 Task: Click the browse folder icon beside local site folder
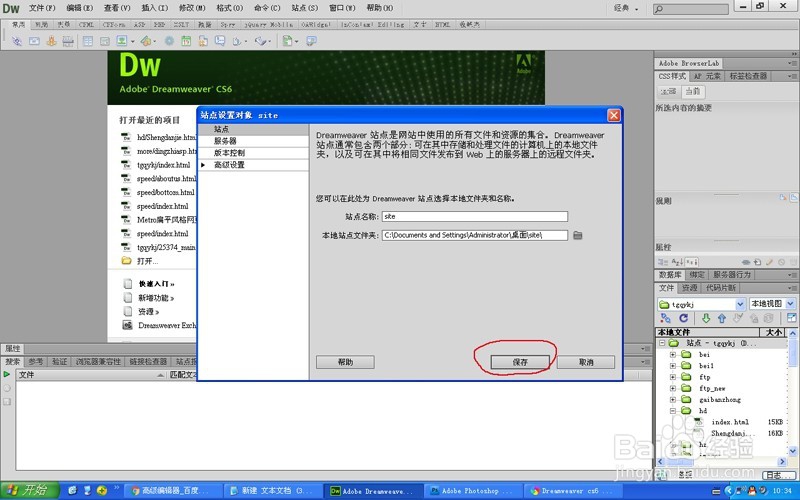(x=578, y=235)
